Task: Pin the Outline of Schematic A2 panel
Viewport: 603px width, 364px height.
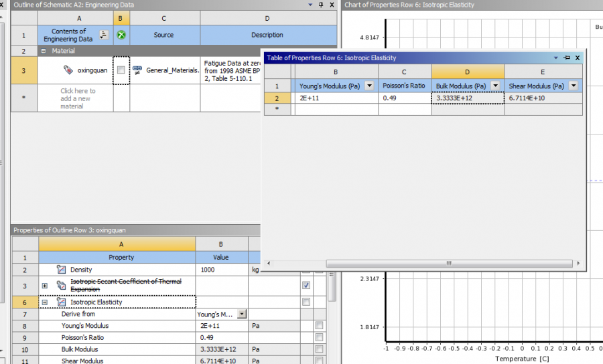Action: point(321,5)
